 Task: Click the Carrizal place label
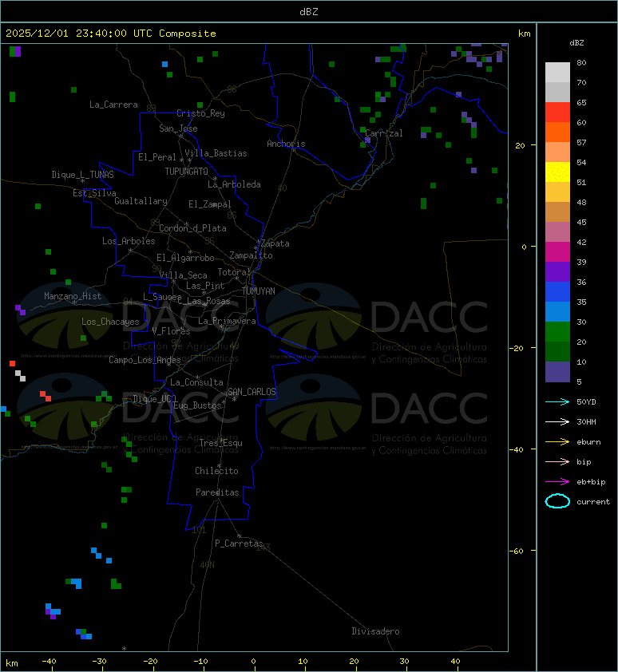[384, 133]
